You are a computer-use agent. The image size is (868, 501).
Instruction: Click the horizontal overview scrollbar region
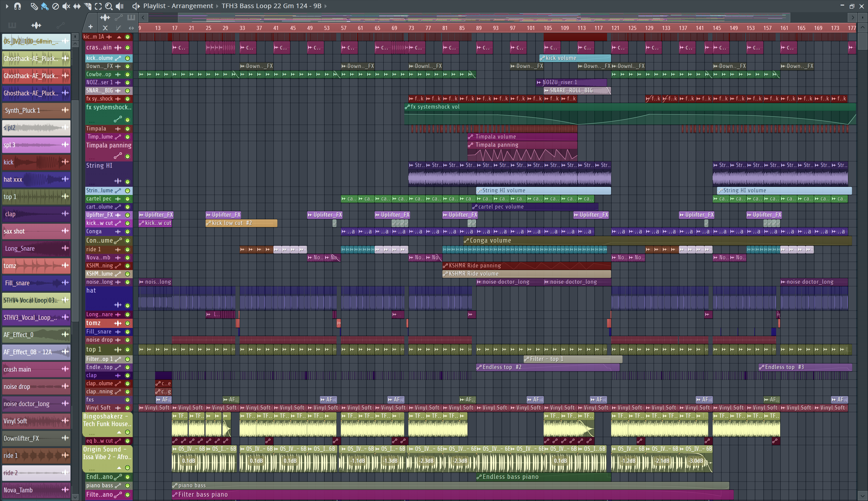pyautogui.click(x=484, y=17)
